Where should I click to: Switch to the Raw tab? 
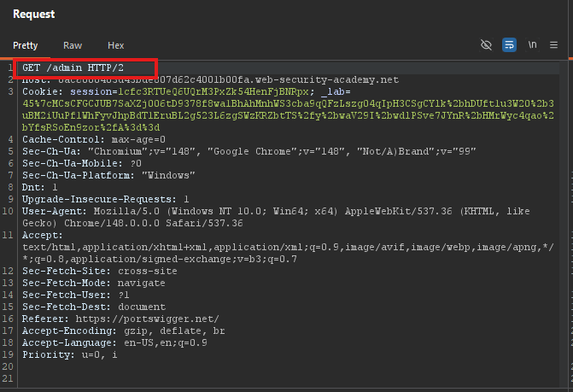tap(73, 45)
